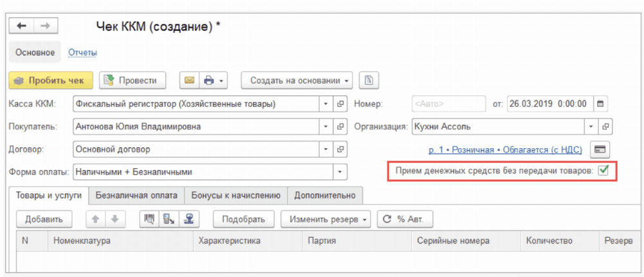The height and width of the screenshot is (277, 644).
Task: Open the date calendar picker
Action: click(x=600, y=104)
